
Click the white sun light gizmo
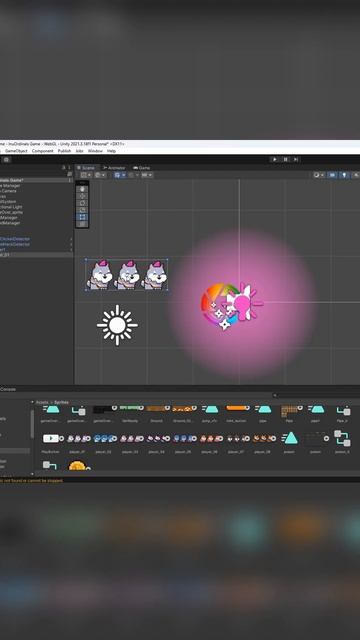117,325
